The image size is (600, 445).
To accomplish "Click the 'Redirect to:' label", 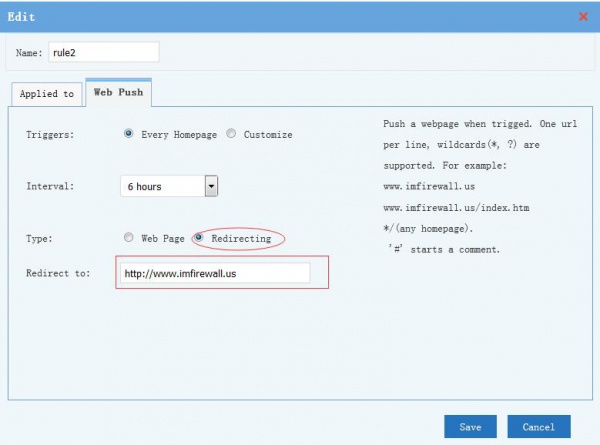I will point(58,273).
